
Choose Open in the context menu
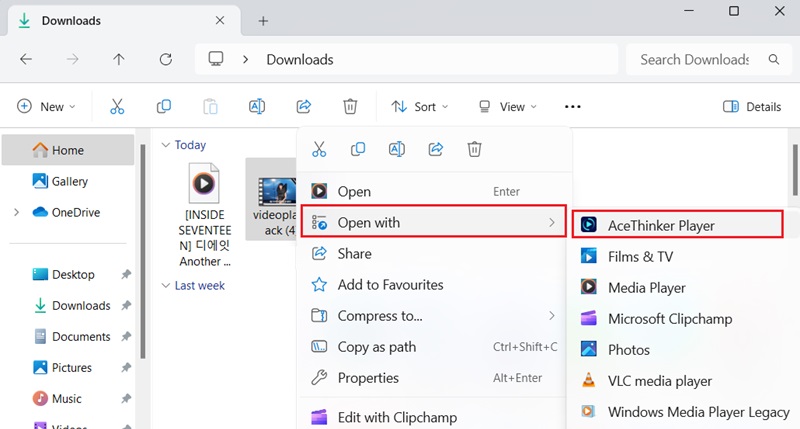pos(434,192)
